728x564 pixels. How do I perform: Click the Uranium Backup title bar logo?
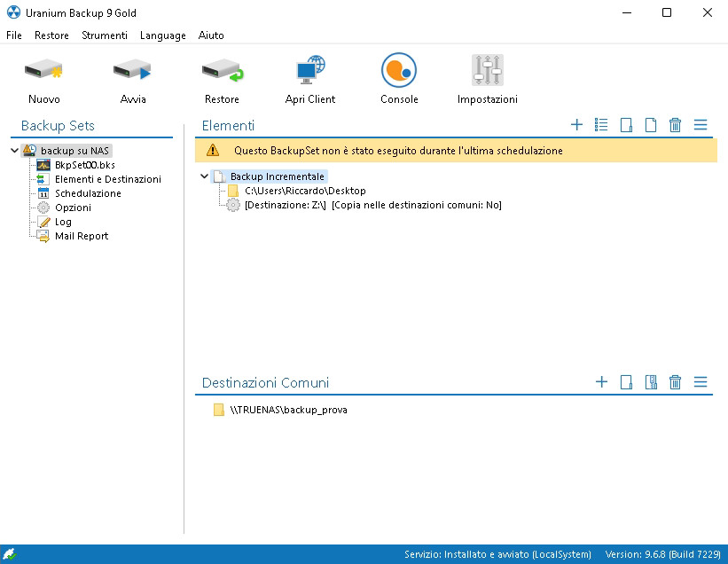[13, 12]
